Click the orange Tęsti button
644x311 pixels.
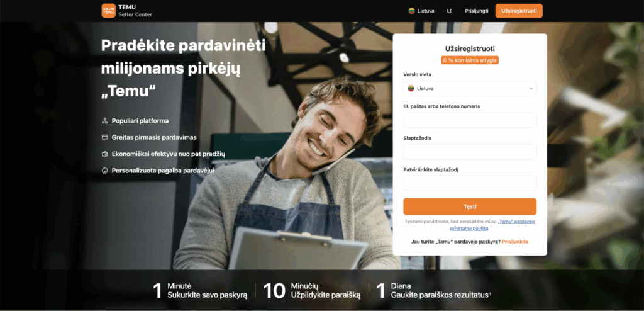(469, 206)
